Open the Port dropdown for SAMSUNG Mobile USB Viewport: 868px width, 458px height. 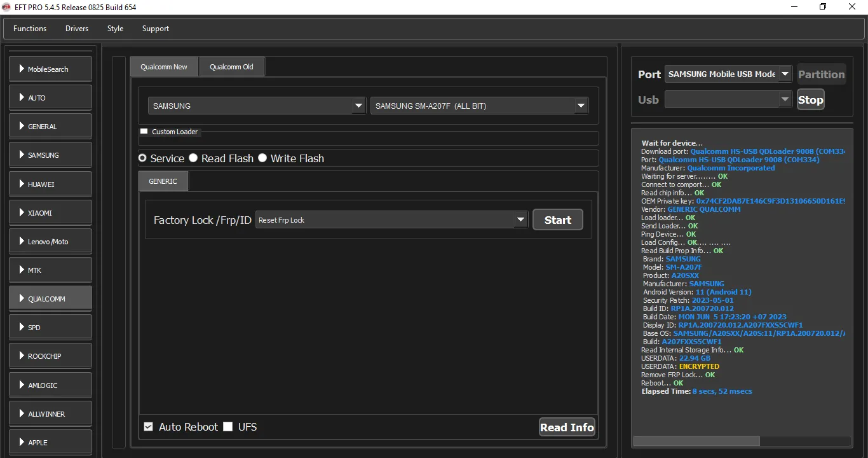click(x=728, y=74)
